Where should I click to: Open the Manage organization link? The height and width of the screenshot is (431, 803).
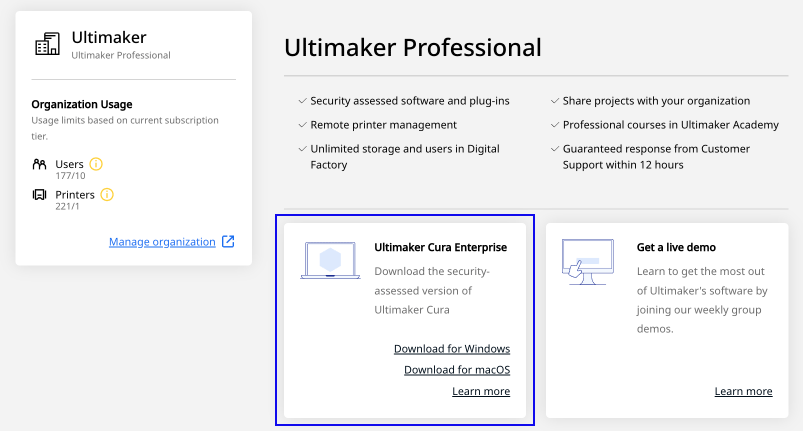point(162,242)
